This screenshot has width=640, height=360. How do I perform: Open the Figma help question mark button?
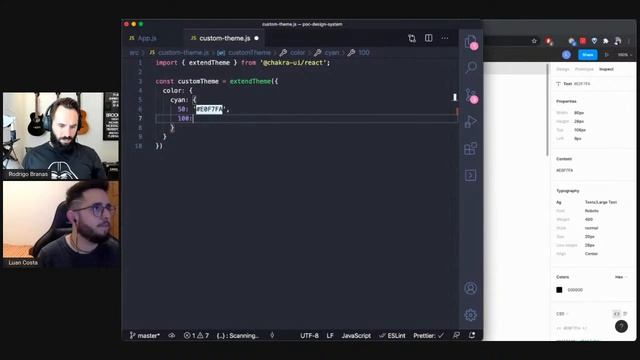coord(621,326)
